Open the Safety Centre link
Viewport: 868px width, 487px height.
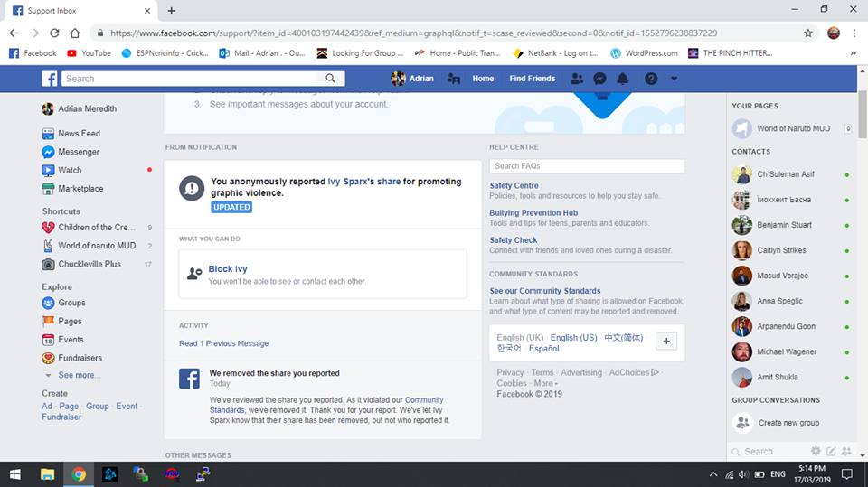514,186
